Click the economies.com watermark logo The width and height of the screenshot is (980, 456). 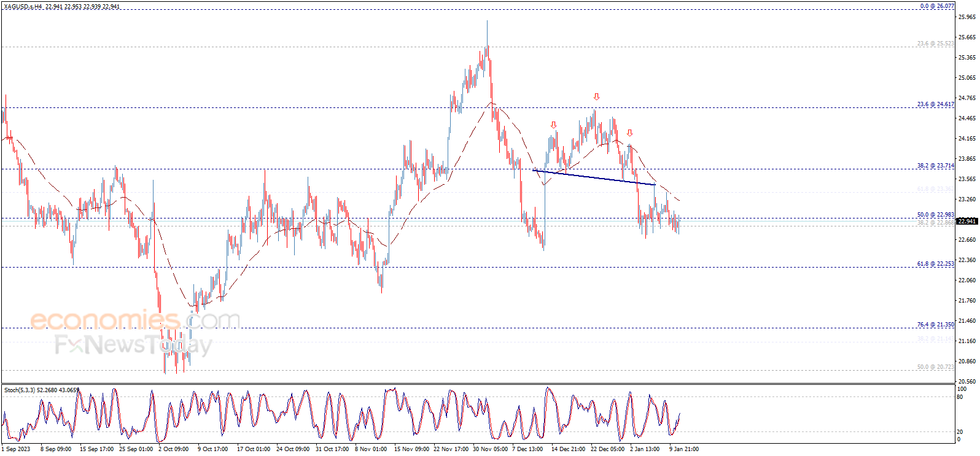[x=135, y=320]
